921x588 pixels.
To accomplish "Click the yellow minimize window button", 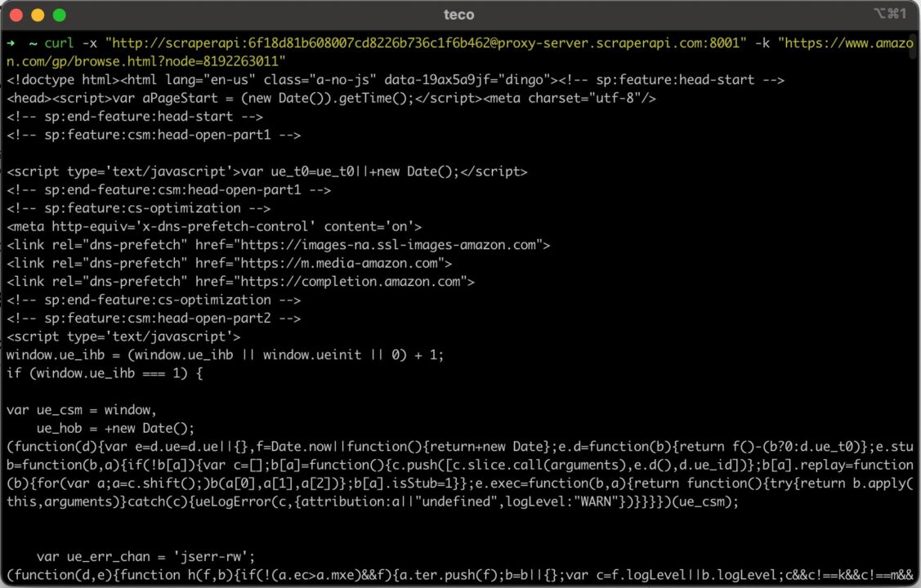I will (x=38, y=16).
